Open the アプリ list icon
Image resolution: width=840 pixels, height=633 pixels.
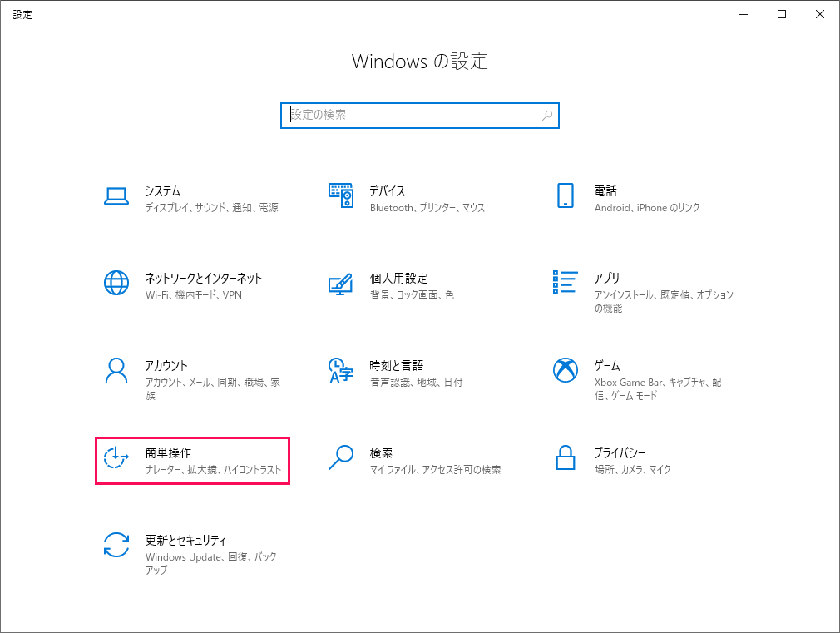pyautogui.click(x=566, y=282)
